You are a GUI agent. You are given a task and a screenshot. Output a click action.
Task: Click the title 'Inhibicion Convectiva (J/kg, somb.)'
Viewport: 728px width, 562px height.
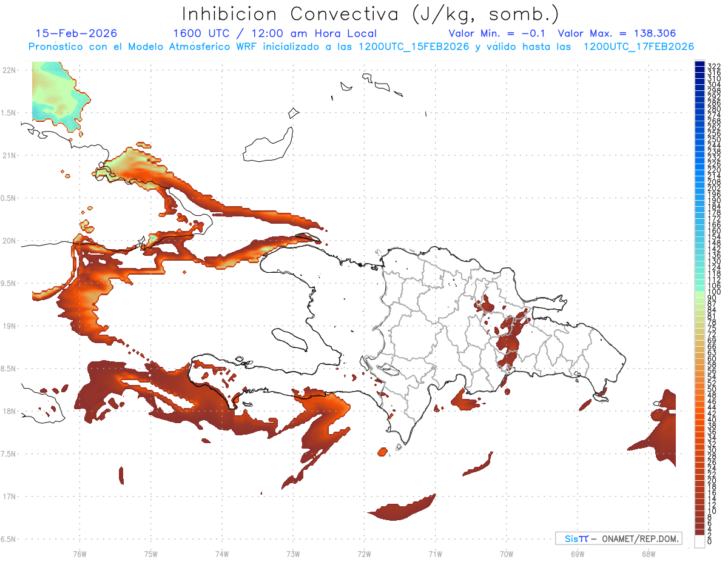[371, 14]
